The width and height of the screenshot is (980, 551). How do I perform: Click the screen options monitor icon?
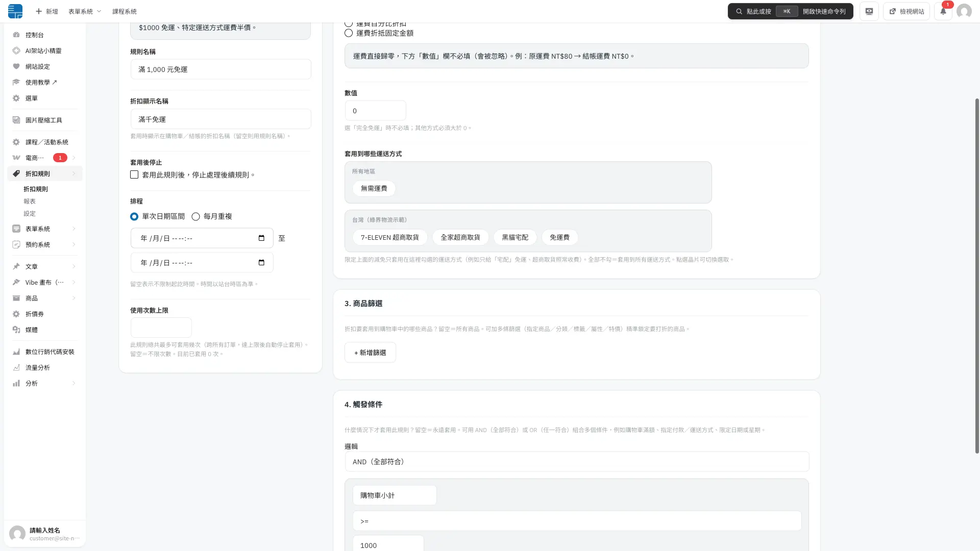[x=869, y=11]
